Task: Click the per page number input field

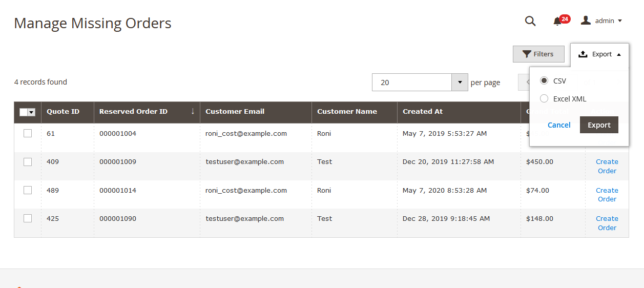Action: click(x=411, y=83)
